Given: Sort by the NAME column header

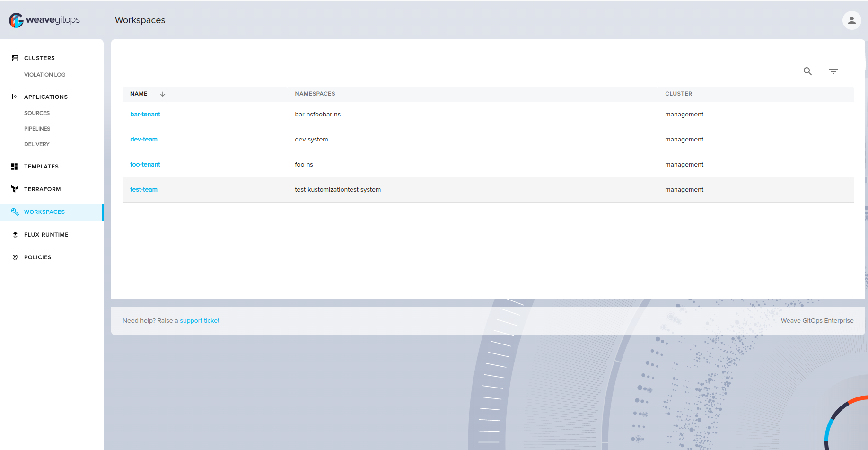Looking at the screenshot, I should pos(139,94).
